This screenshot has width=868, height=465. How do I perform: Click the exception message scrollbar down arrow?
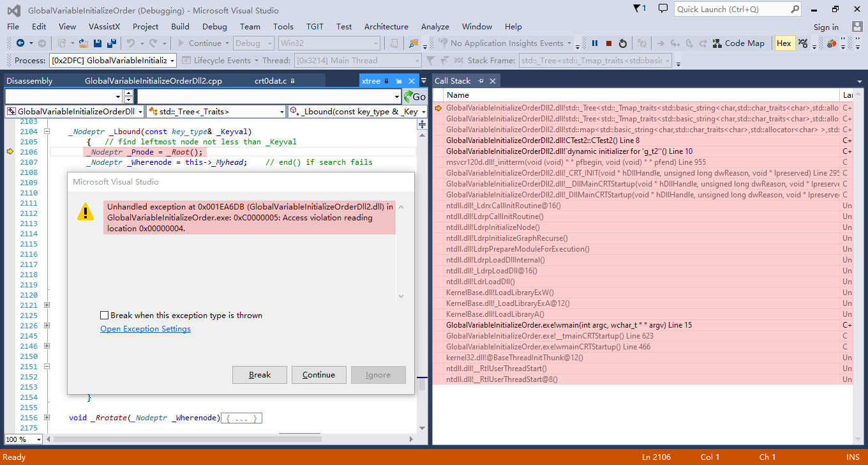coord(401,296)
